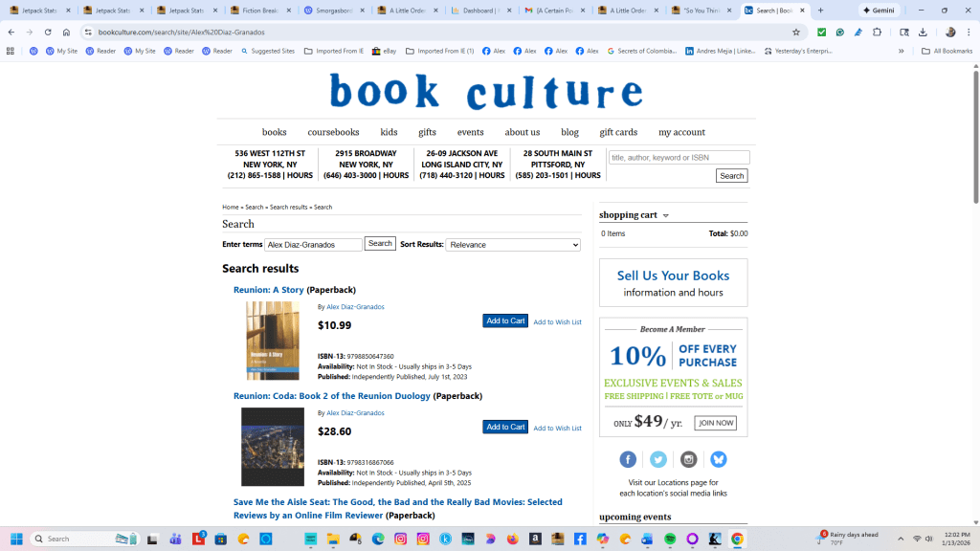This screenshot has width=980, height=551.
Task: Open the Sort Results Relevance dropdown
Action: point(513,245)
